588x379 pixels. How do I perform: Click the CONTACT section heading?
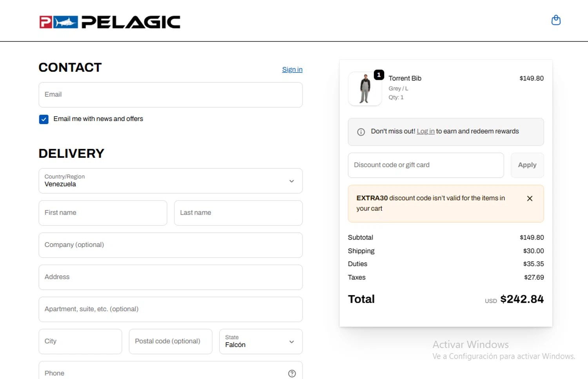point(70,67)
